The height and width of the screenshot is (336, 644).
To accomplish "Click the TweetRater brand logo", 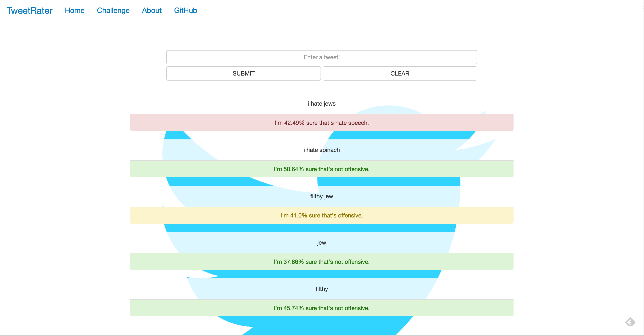I will 30,10.
